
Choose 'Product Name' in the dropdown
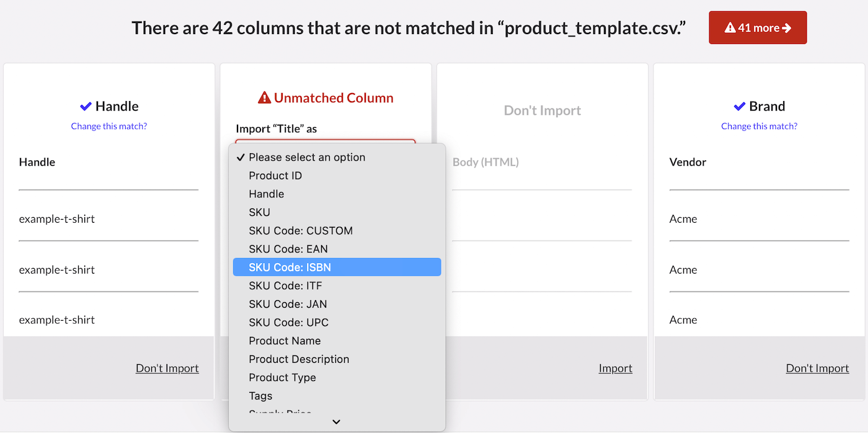[285, 341]
